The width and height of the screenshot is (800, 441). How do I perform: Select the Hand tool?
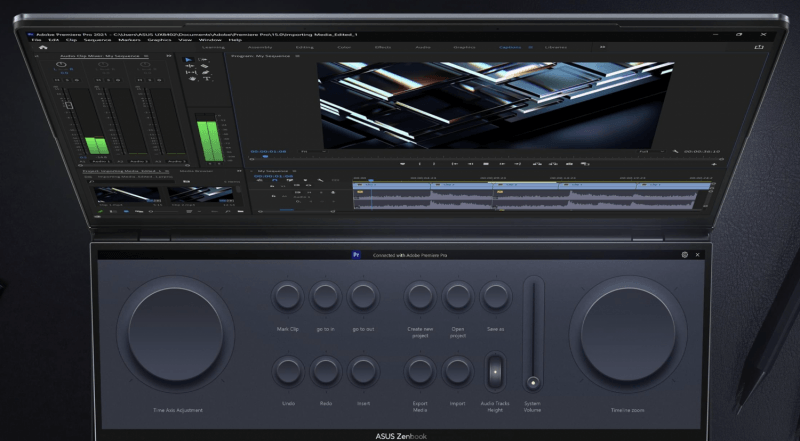192,79
